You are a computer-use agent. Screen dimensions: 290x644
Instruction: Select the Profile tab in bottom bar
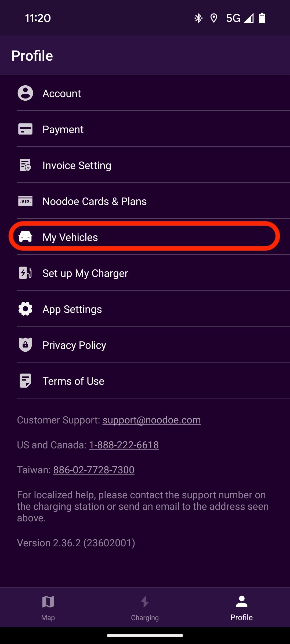tap(241, 607)
